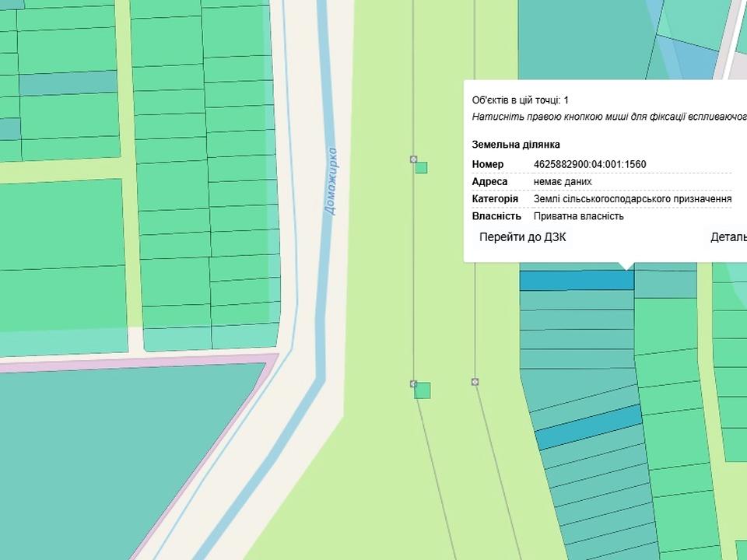
Task: Select upper pylon marker on left power line
Action: [413, 159]
